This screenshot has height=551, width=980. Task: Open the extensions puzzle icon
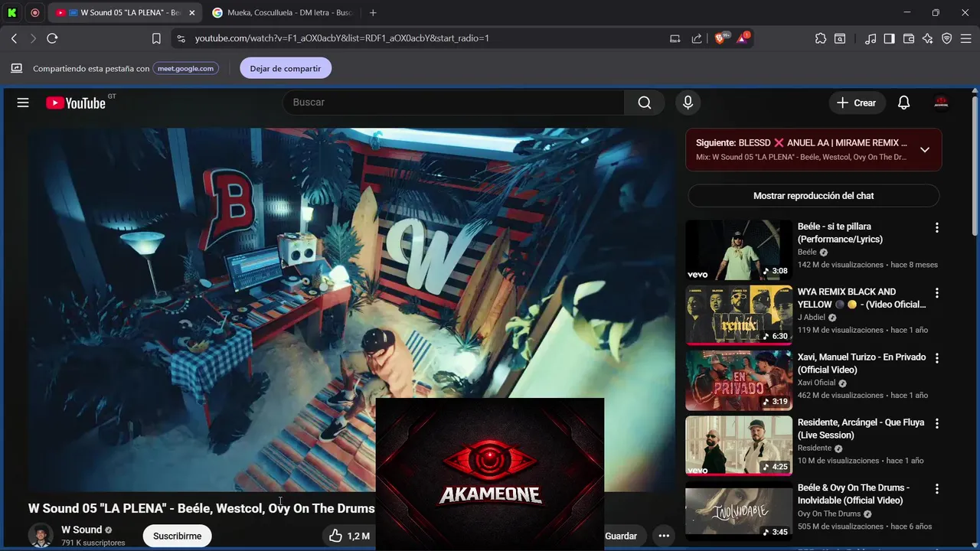[821, 38]
